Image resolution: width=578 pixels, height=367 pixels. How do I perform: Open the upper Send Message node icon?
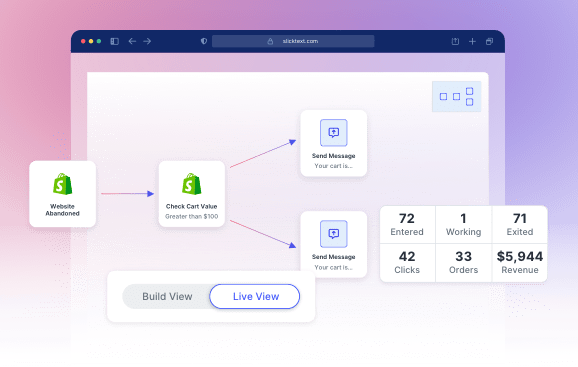(334, 133)
